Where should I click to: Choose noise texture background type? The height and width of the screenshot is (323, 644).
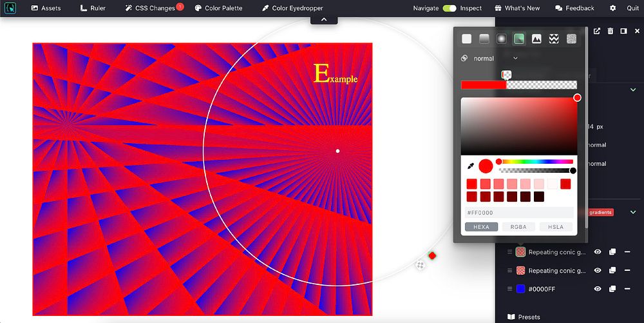pyautogui.click(x=571, y=39)
